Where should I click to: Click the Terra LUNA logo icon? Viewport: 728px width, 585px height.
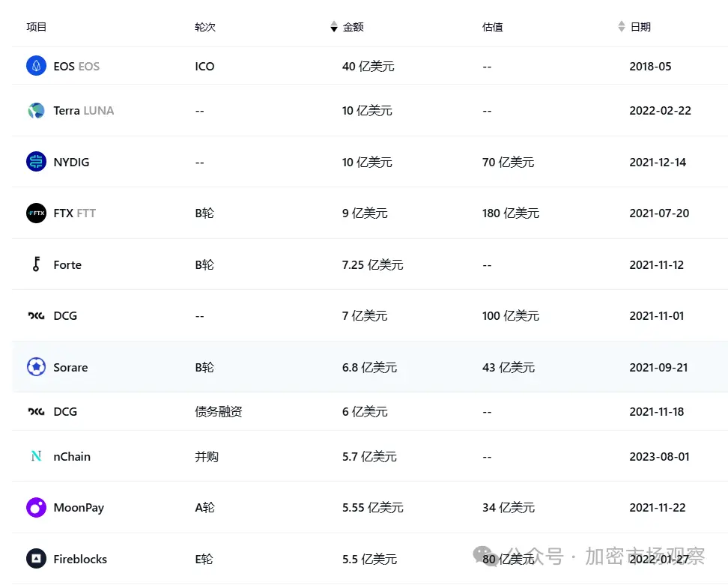pyautogui.click(x=36, y=111)
